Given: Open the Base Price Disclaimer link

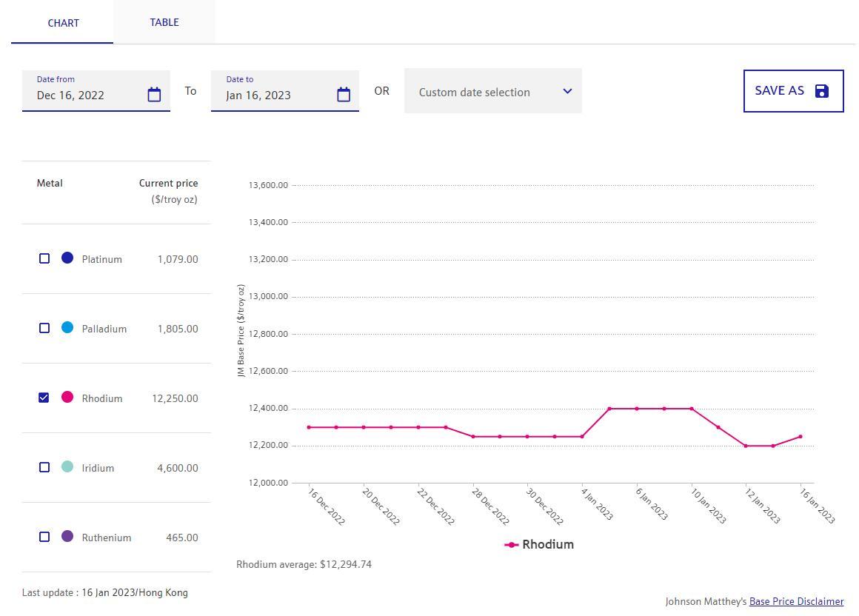Looking at the screenshot, I should tap(796, 601).
